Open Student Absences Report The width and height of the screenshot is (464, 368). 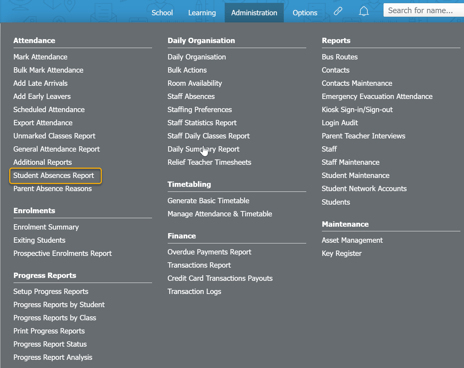point(54,176)
